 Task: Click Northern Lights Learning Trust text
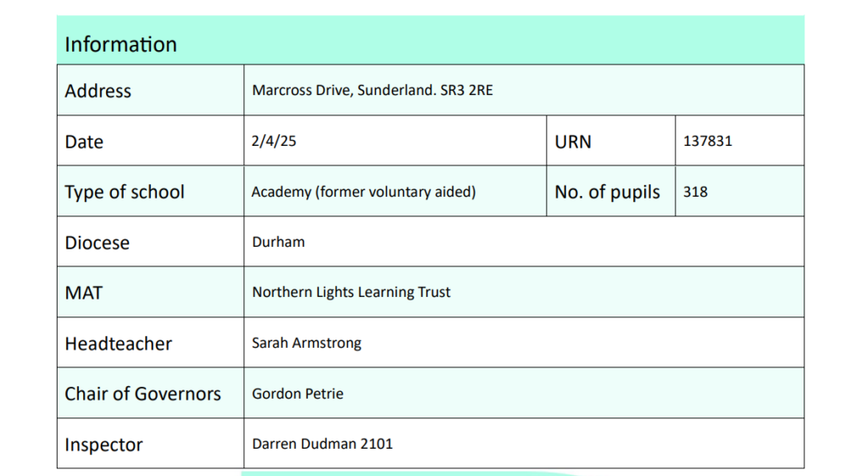[x=351, y=292]
